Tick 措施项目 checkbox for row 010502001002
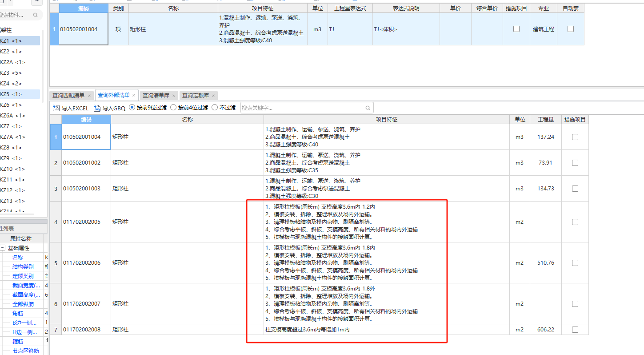 tap(575, 163)
